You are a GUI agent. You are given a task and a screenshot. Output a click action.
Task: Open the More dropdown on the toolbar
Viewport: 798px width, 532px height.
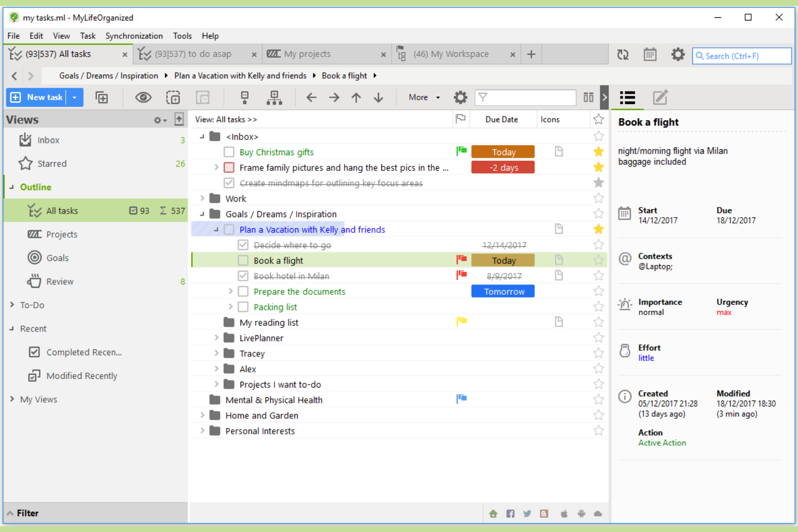(423, 97)
